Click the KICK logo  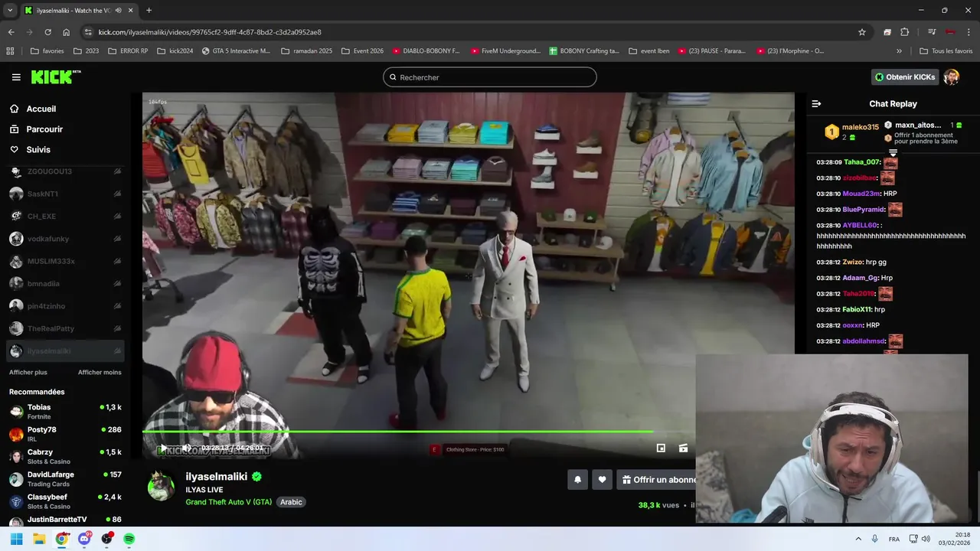click(x=55, y=77)
